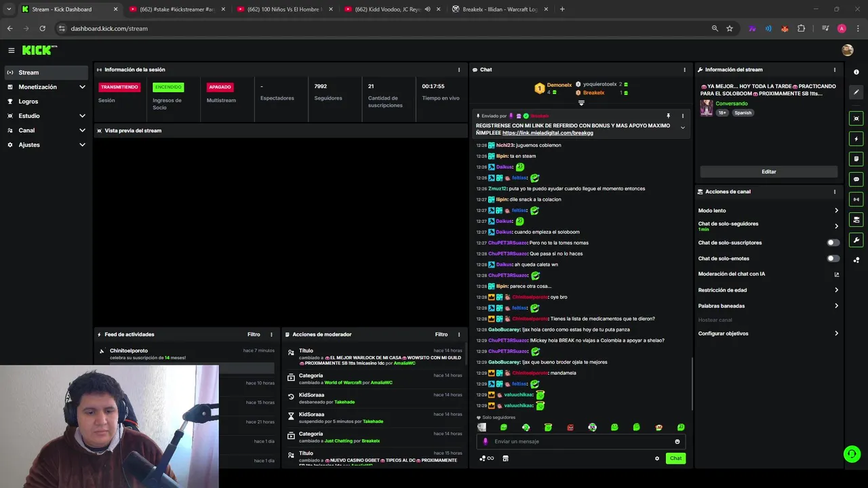Open Chat de solo-seguidores settings

(768, 226)
